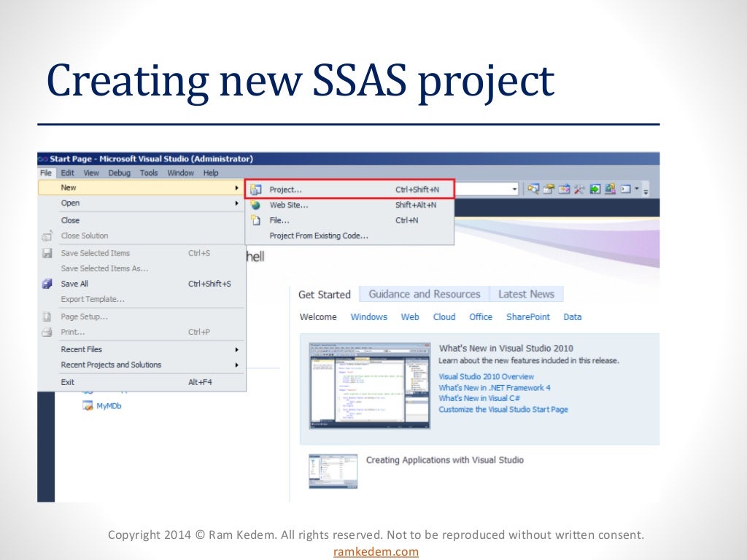Open the File menu
This screenshot has width=747, height=560.
(46, 173)
